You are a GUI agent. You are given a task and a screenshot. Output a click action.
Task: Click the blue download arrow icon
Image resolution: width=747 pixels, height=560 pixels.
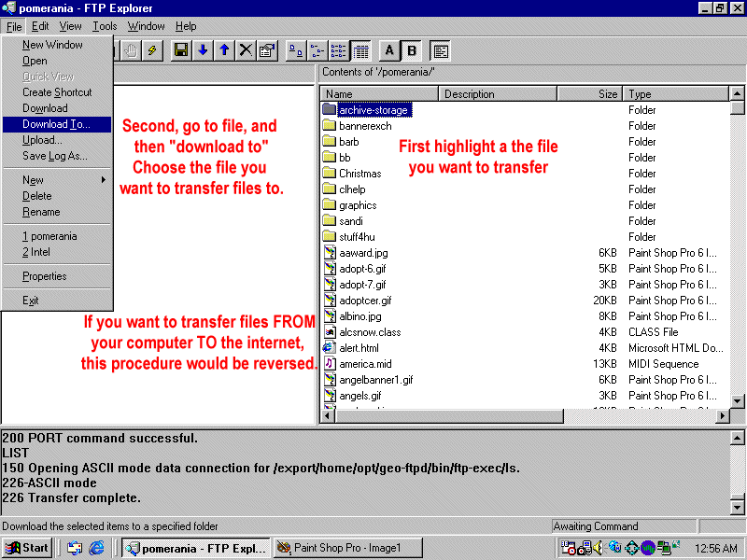[x=203, y=50]
